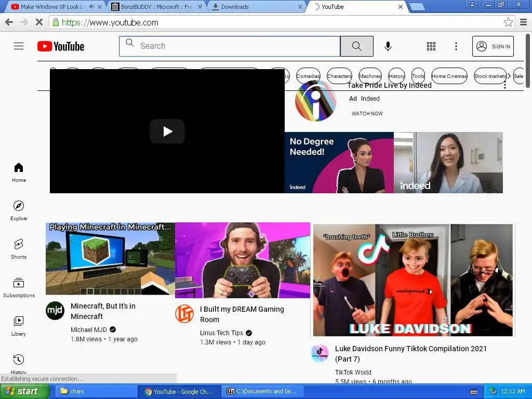Screen dimensions: 532x399
Task: Click the system tray clock
Action: click(x=513, y=391)
